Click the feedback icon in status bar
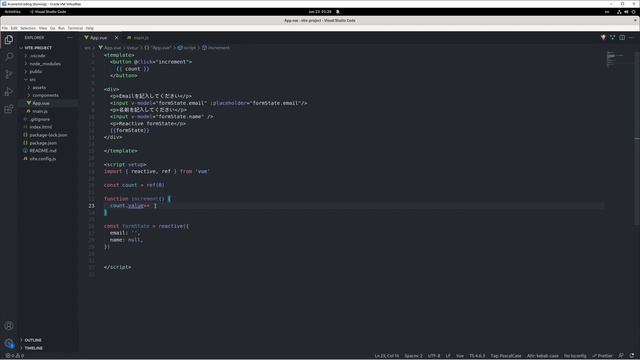 (621, 356)
